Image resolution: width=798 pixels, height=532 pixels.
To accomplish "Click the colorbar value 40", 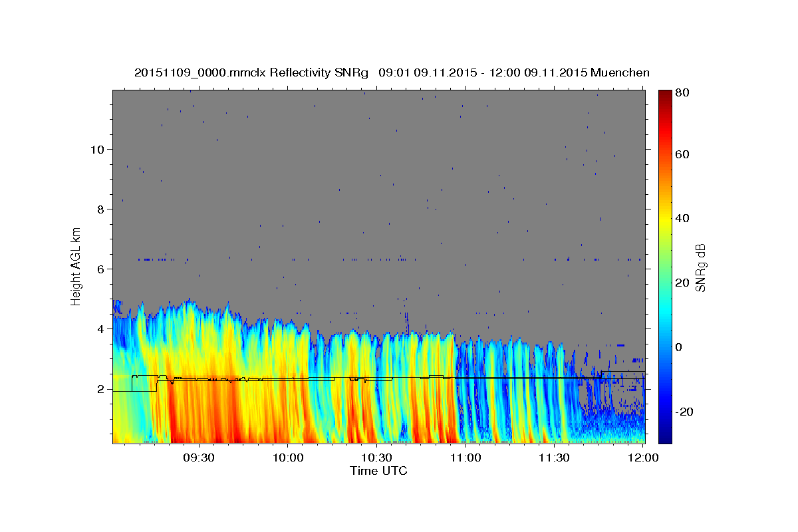I will coord(683,218).
